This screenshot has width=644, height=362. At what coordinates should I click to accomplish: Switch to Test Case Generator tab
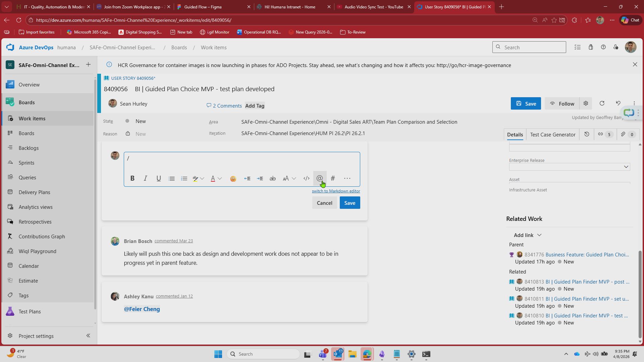coord(552,135)
